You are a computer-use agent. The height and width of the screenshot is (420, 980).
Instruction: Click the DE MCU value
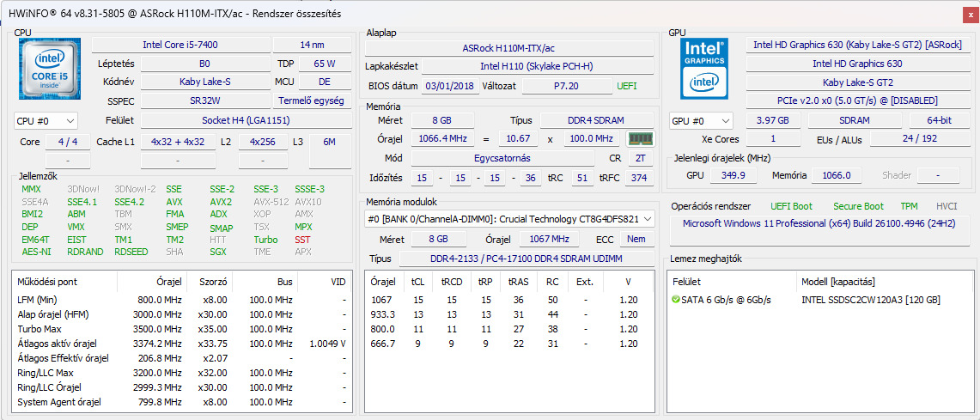324,82
